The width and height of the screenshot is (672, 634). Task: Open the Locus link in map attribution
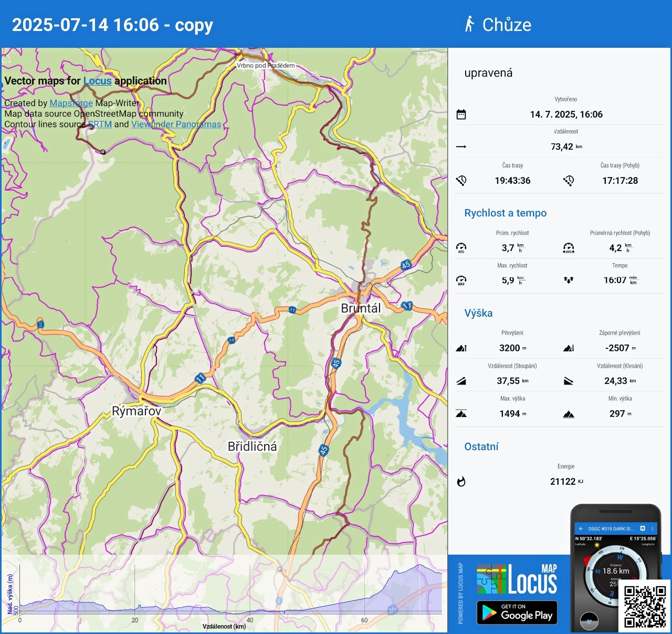pos(97,81)
